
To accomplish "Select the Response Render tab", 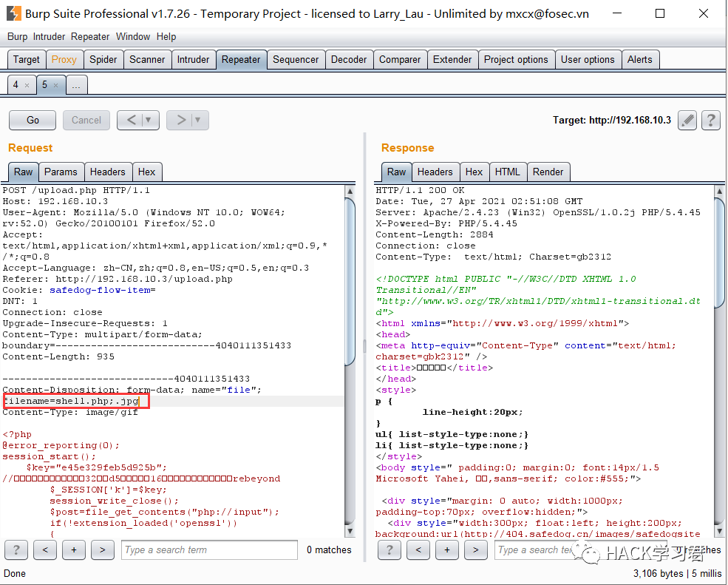I will pos(548,172).
